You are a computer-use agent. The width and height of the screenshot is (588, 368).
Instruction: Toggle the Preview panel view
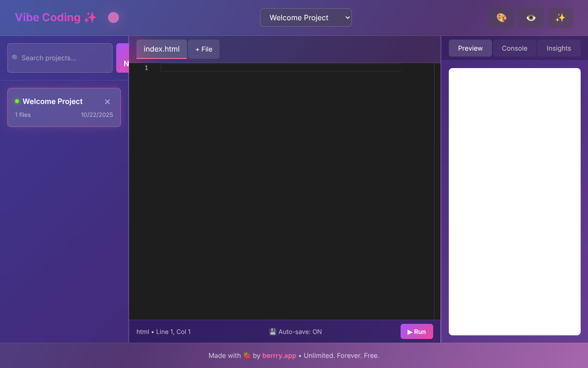tap(470, 48)
